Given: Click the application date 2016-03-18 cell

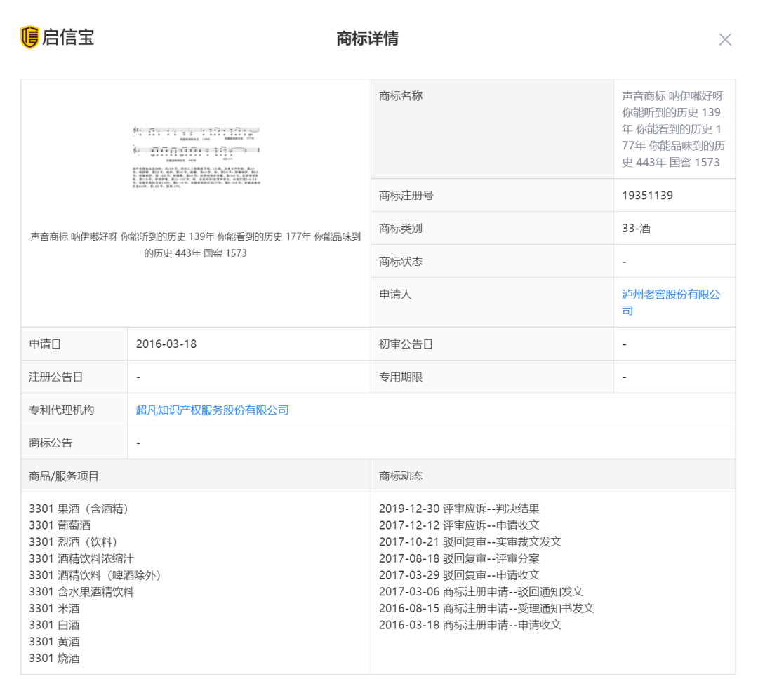Looking at the screenshot, I should [249, 344].
